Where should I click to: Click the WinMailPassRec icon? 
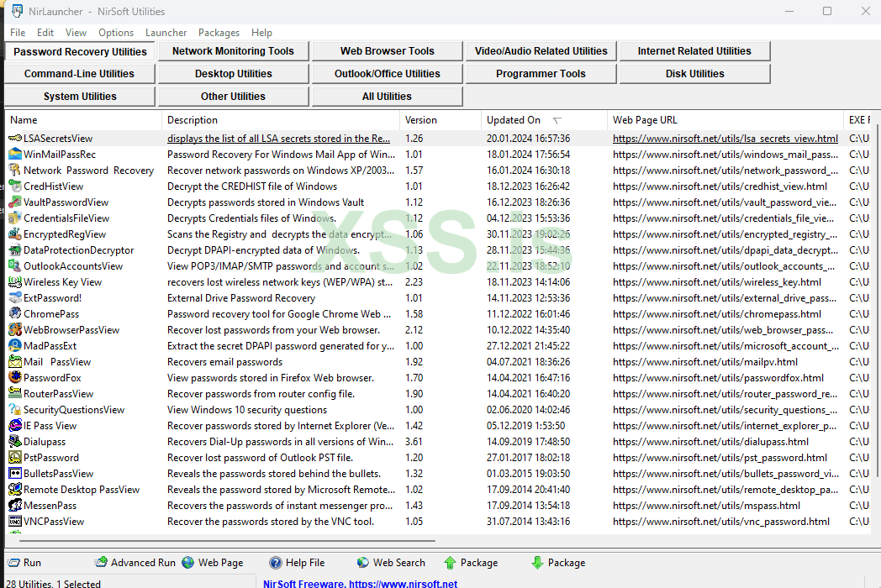15,154
